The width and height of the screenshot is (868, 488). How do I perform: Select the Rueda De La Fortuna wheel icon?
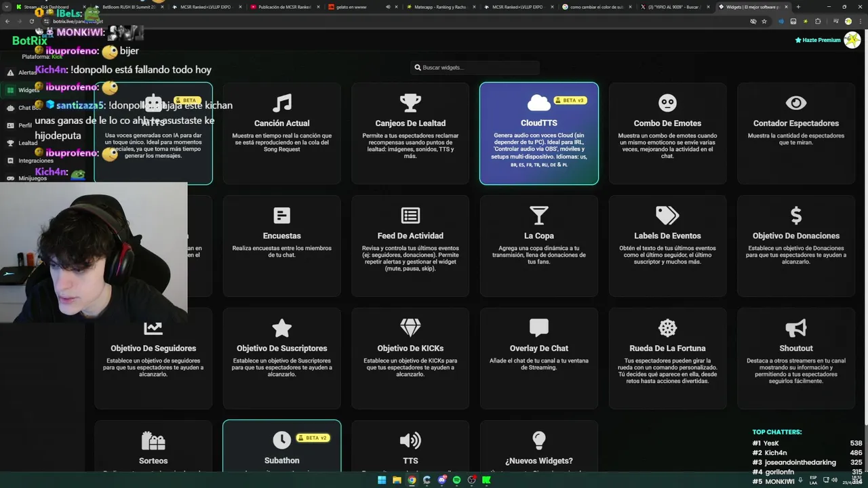coord(667,328)
